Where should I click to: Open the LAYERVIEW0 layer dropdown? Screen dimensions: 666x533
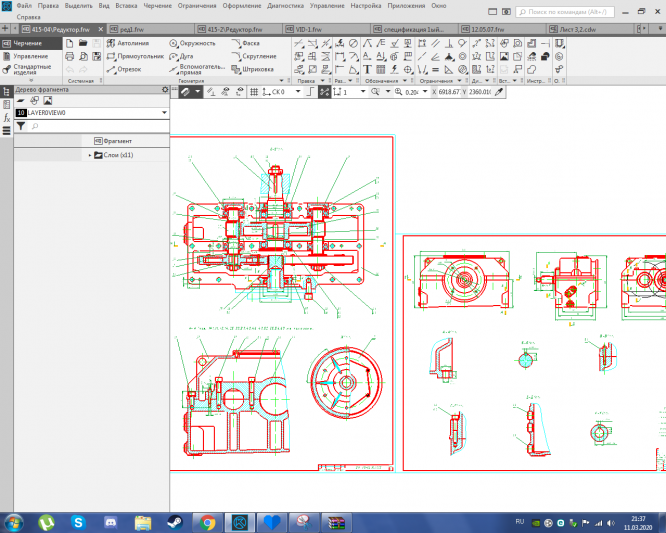[x=163, y=113]
